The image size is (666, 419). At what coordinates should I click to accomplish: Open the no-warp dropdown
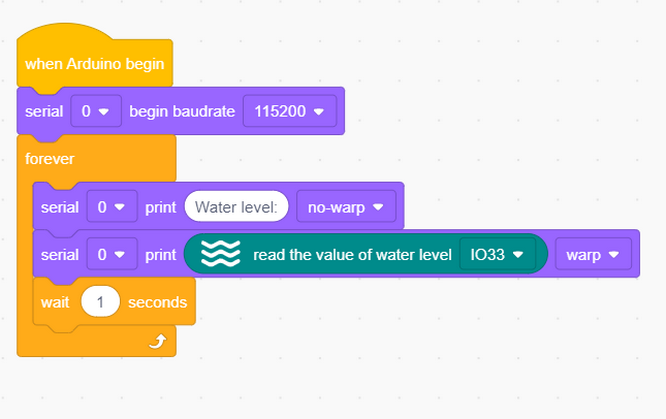(x=346, y=207)
